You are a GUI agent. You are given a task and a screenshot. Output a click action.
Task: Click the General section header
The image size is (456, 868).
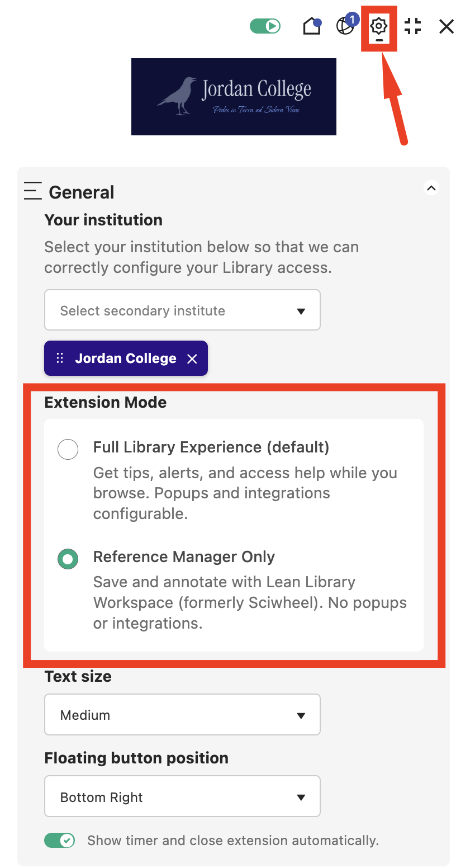[81, 192]
